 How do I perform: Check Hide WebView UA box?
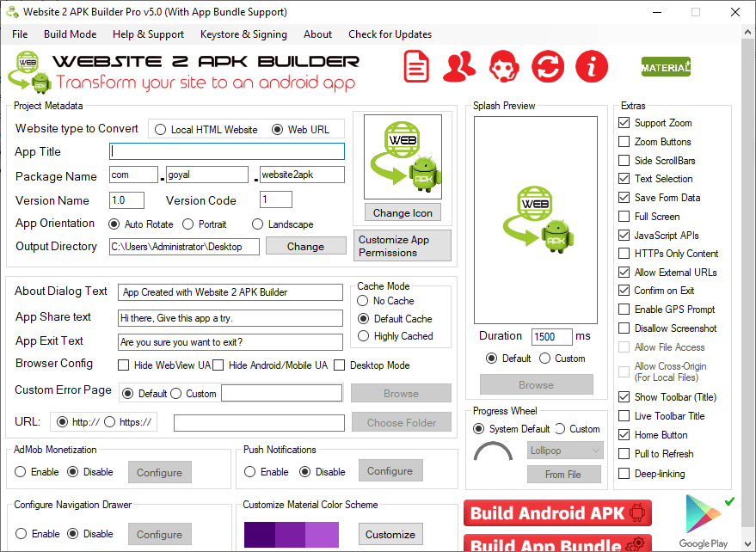[124, 365]
